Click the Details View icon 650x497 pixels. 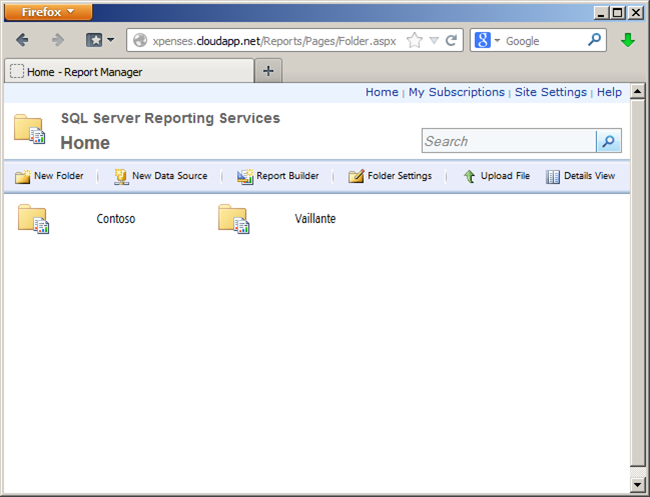pos(553,177)
